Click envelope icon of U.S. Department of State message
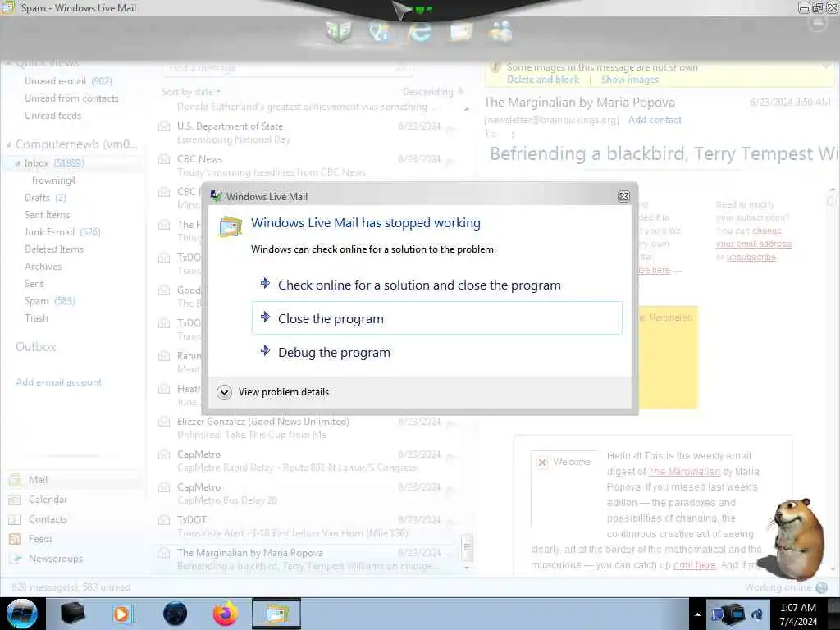The image size is (840, 630). point(164,127)
